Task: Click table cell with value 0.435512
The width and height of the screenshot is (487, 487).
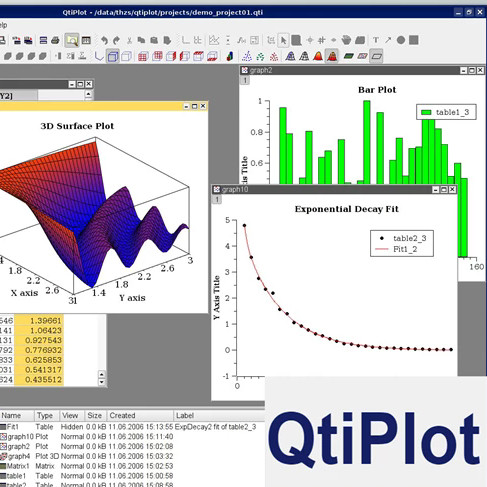Action: pyautogui.click(x=39, y=380)
